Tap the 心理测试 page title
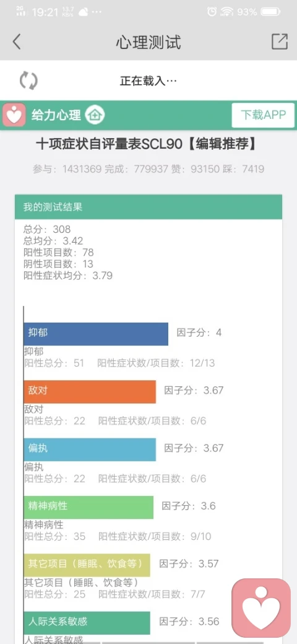Screen dimensions: 297x644 click(148, 42)
